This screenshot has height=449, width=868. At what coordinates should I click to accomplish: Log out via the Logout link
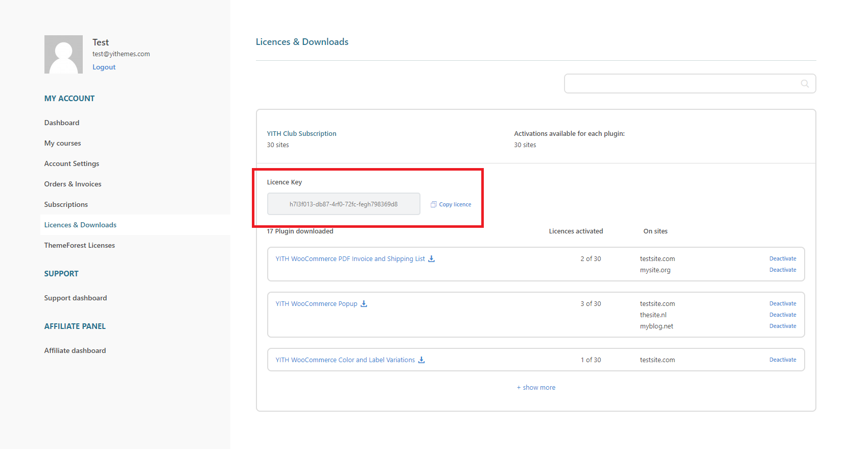(104, 67)
